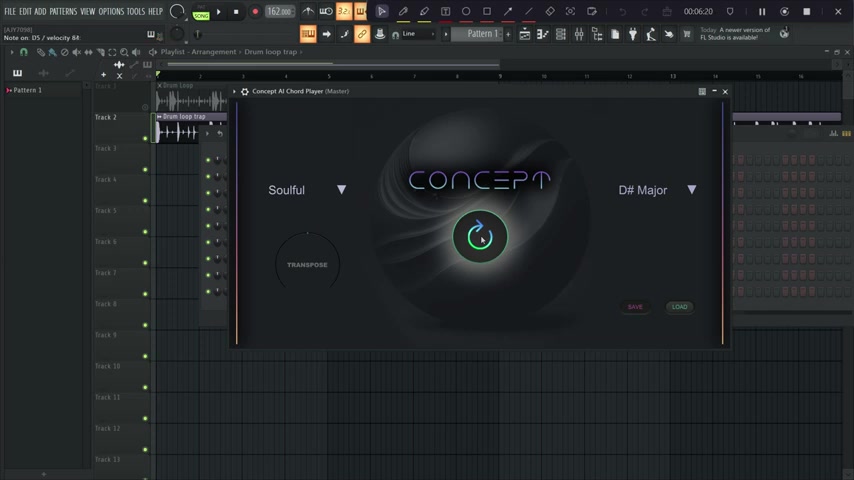Open the D# Major key dropdown arrow
This screenshot has height=480, width=854.
pos(692,190)
